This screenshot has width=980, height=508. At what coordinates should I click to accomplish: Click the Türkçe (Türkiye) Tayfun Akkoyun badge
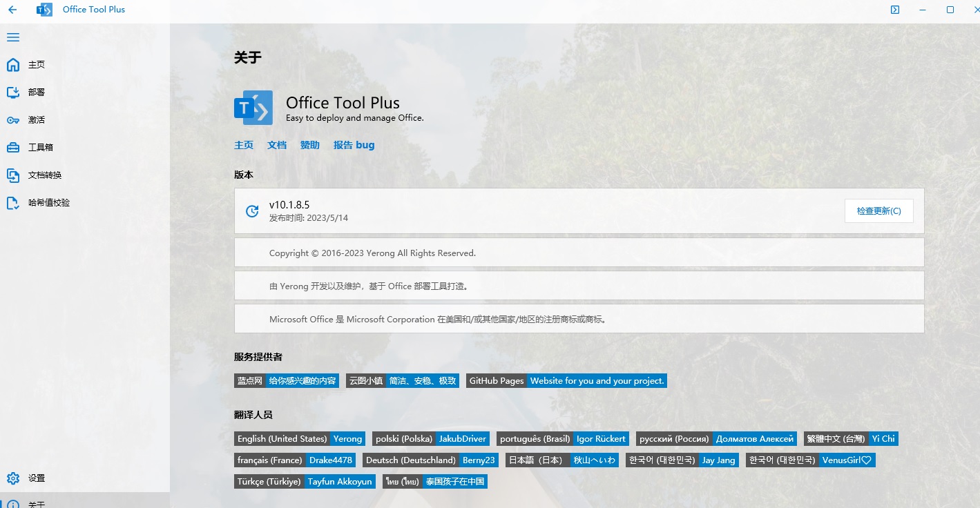305,482
